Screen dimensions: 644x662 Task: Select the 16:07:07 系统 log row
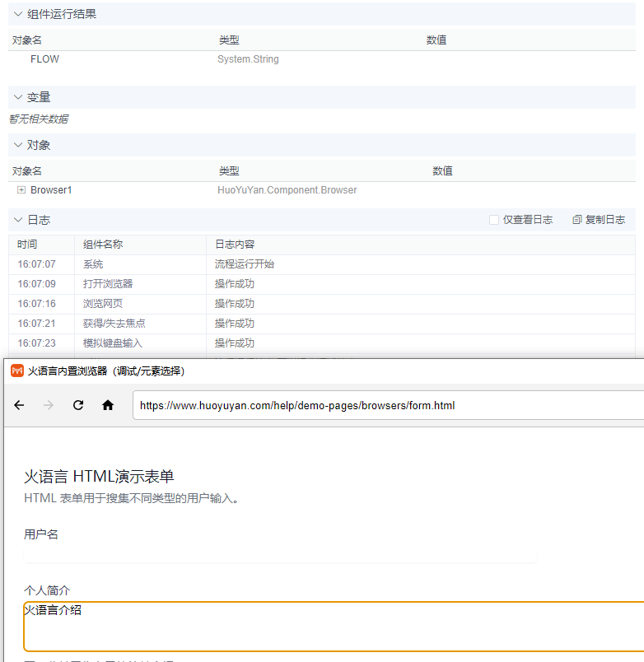pos(322,264)
